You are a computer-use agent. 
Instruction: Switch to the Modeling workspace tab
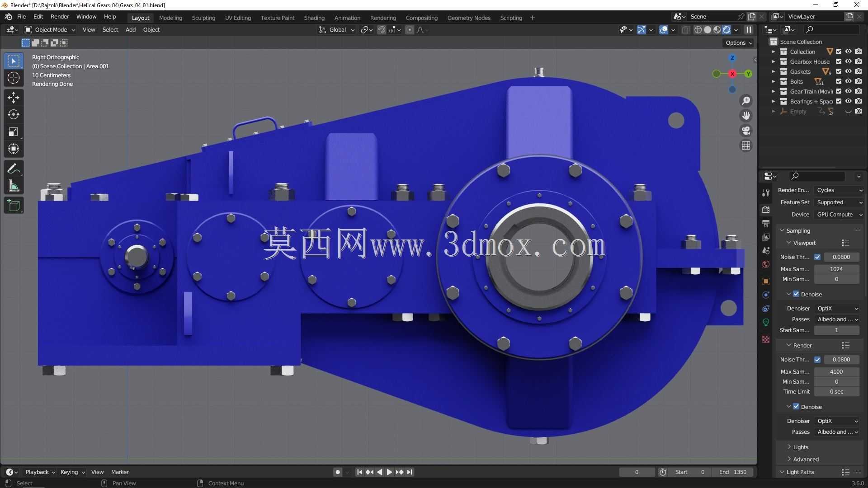coord(170,18)
